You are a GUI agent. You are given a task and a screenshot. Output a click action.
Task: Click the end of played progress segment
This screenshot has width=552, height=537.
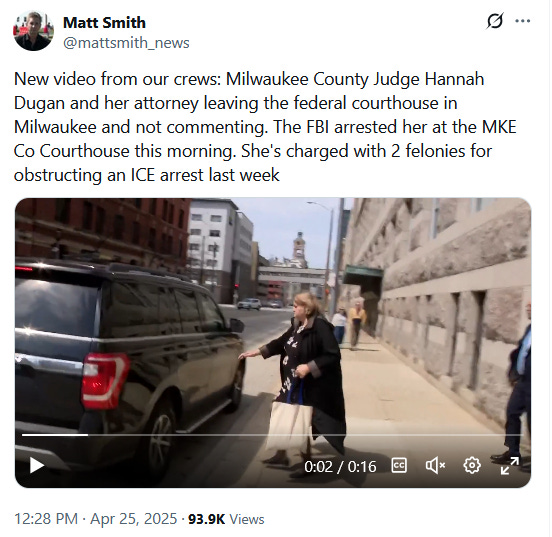pos(87,435)
